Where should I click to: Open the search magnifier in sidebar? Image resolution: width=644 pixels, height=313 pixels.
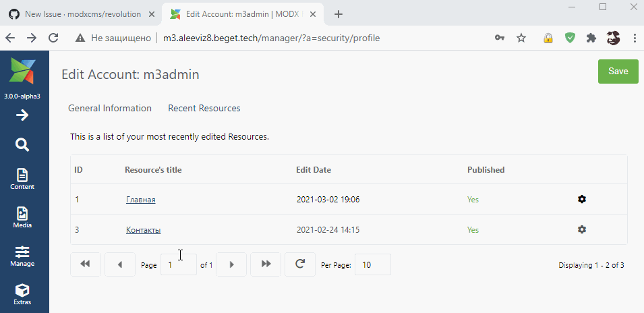point(22,145)
